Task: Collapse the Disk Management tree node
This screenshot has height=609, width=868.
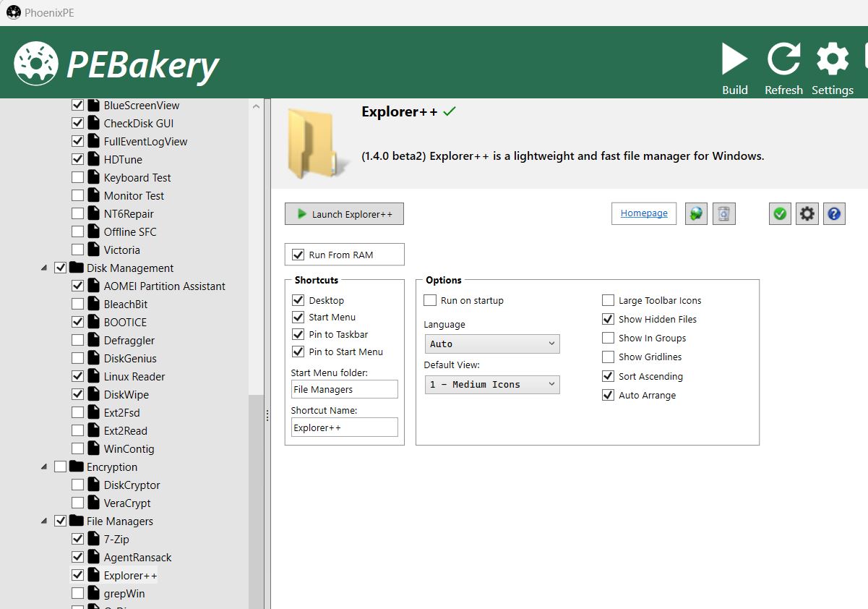Action: (x=44, y=268)
